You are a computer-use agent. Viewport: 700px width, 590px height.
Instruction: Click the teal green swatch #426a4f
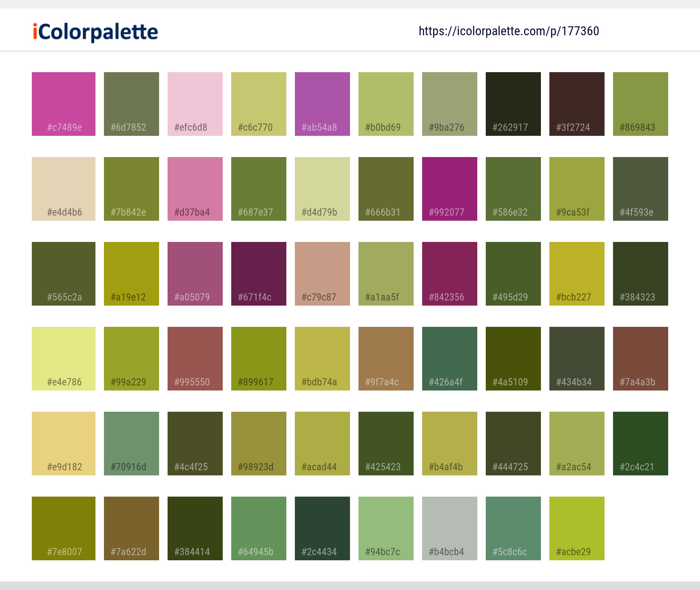tap(449, 358)
